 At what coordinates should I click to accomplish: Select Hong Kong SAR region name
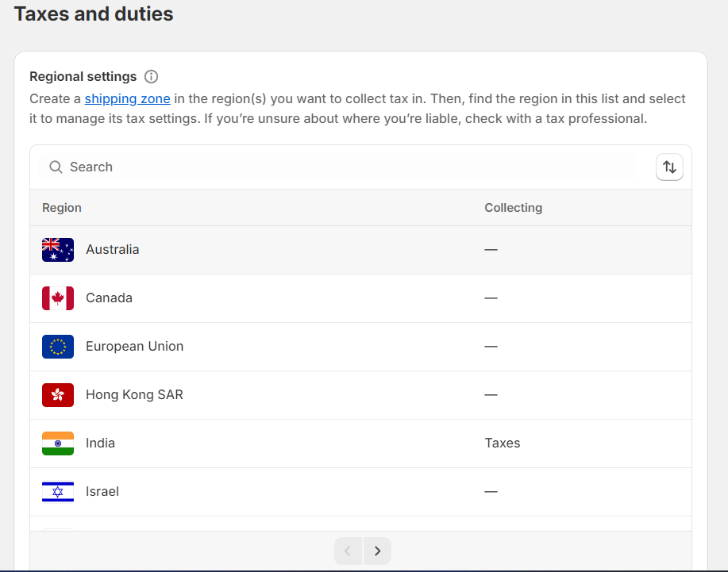tap(134, 395)
